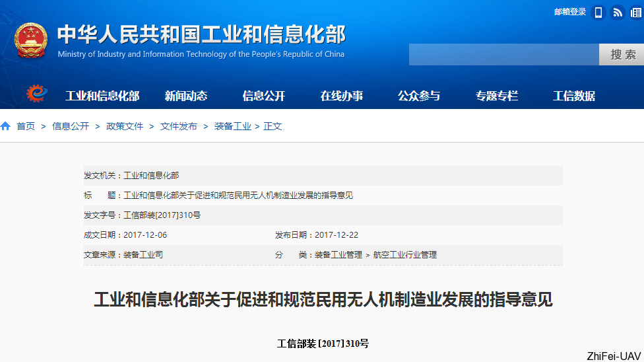Go to 在线办事 menu item
Viewport: 644px width, 362px height.
(342, 96)
